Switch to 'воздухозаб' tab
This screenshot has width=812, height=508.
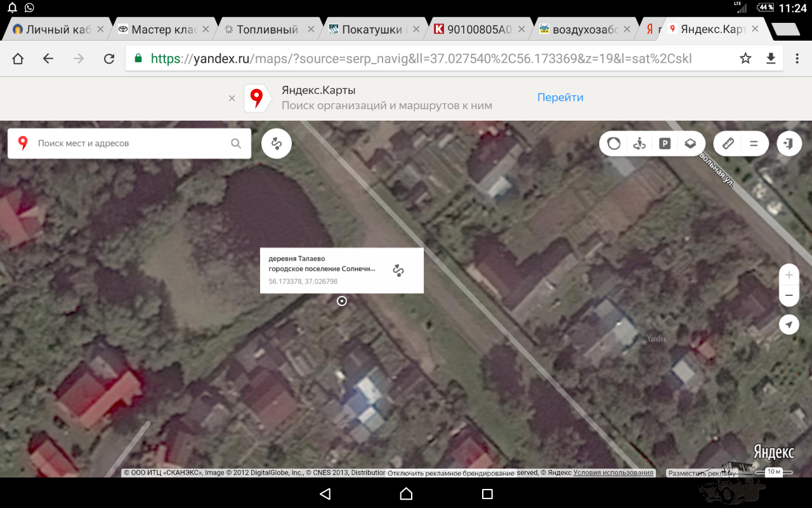pyautogui.click(x=584, y=29)
